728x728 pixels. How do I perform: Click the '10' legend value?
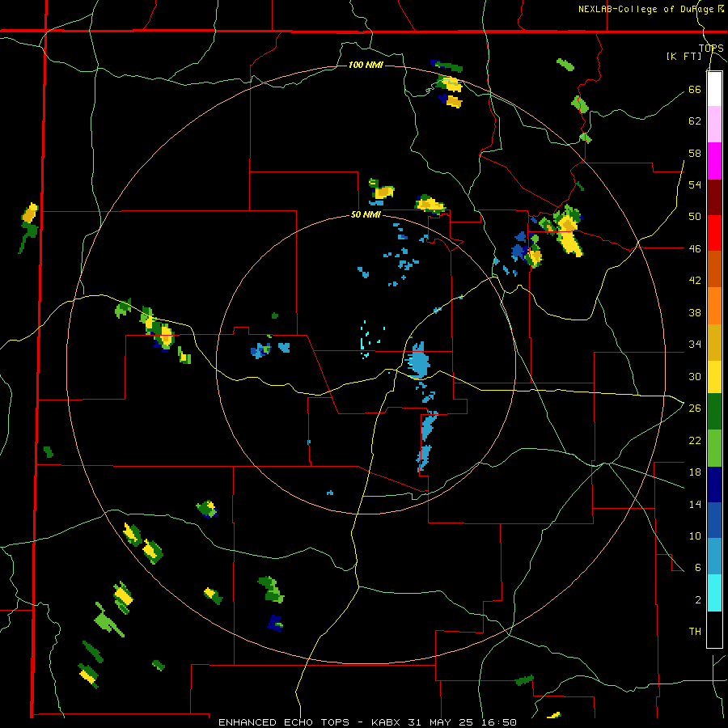[x=695, y=536]
